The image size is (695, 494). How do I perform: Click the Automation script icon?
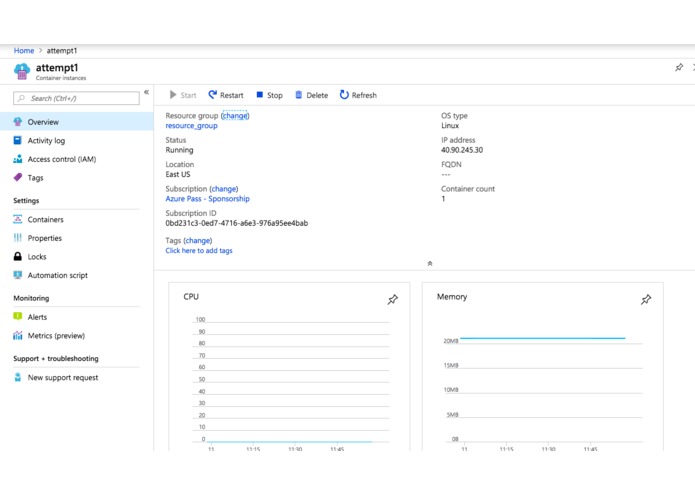pyautogui.click(x=18, y=275)
